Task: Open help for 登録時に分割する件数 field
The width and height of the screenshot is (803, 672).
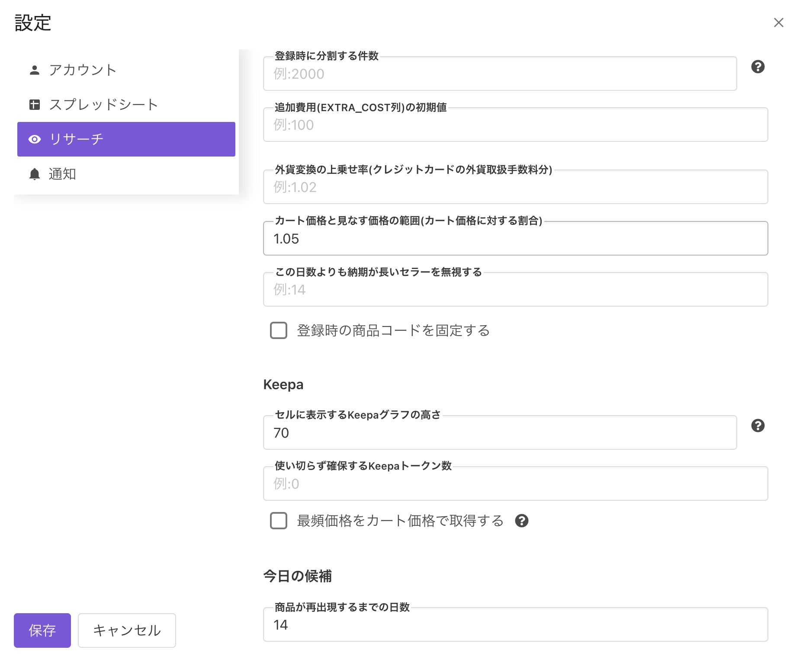Action: pyautogui.click(x=758, y=67)
